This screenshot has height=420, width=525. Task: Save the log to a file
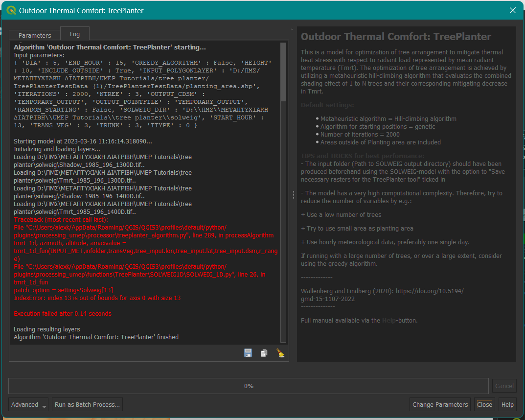(248, 353)
